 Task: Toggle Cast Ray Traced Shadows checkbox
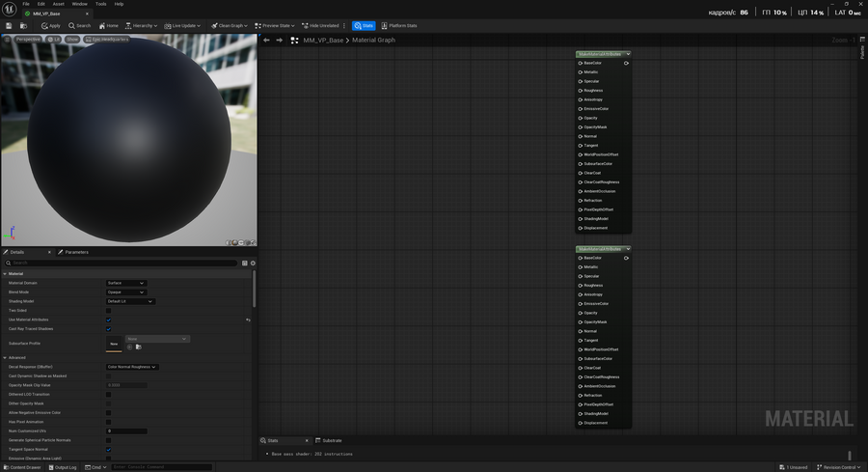109,329
